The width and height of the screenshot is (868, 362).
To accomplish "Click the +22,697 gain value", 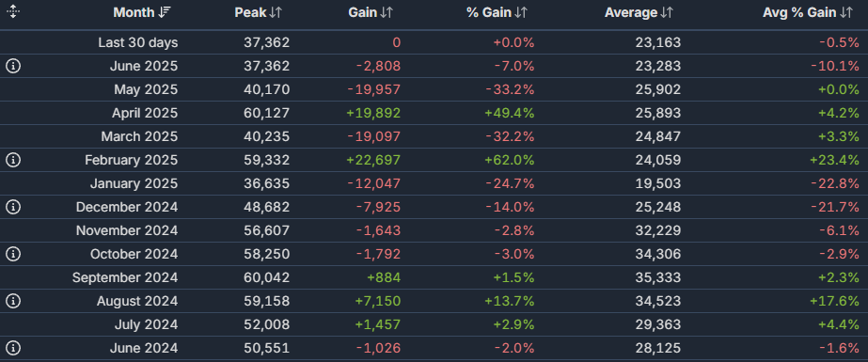I will [x=373, y=160].
